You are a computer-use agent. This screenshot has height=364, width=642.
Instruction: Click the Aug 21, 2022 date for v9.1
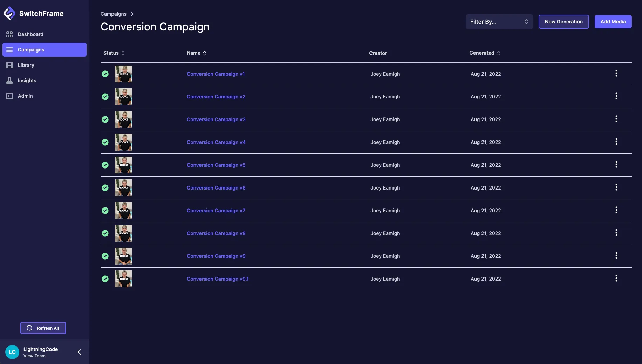pyautogui.click(x=486, y=279)
